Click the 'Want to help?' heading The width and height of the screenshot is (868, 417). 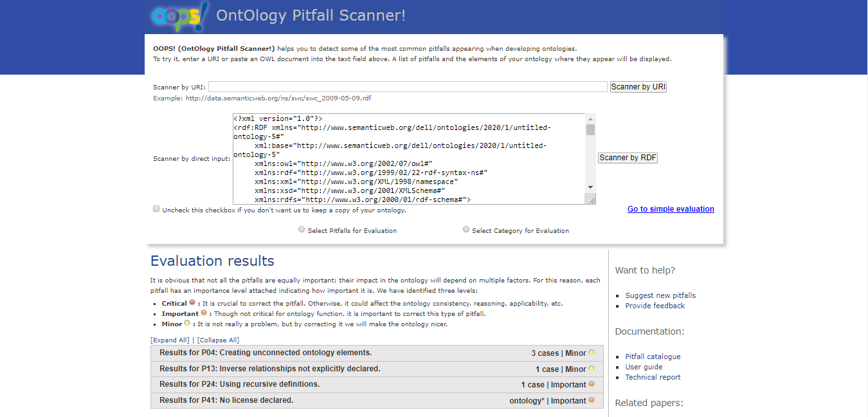[645, 270]
